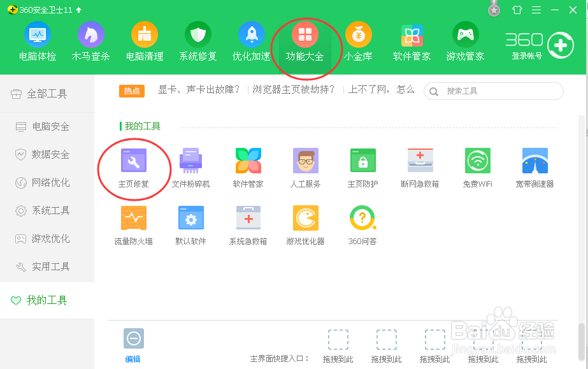Click the 热点 orange tag
588x369 pixels.
132,90
